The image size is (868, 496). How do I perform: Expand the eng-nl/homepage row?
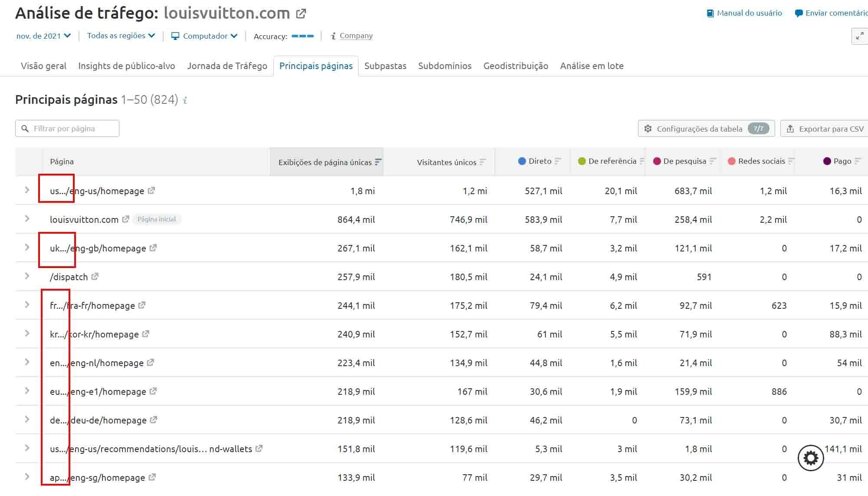point(27,362)
